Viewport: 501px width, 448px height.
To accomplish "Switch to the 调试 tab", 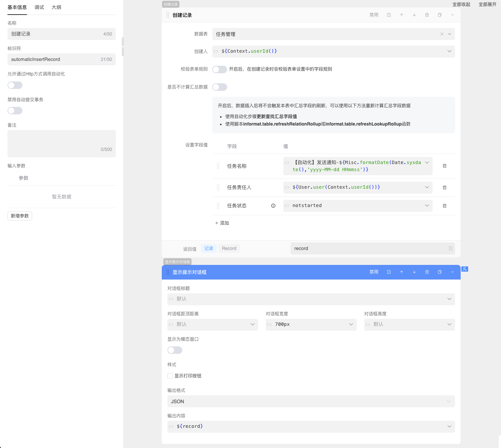I will (39, 7).
